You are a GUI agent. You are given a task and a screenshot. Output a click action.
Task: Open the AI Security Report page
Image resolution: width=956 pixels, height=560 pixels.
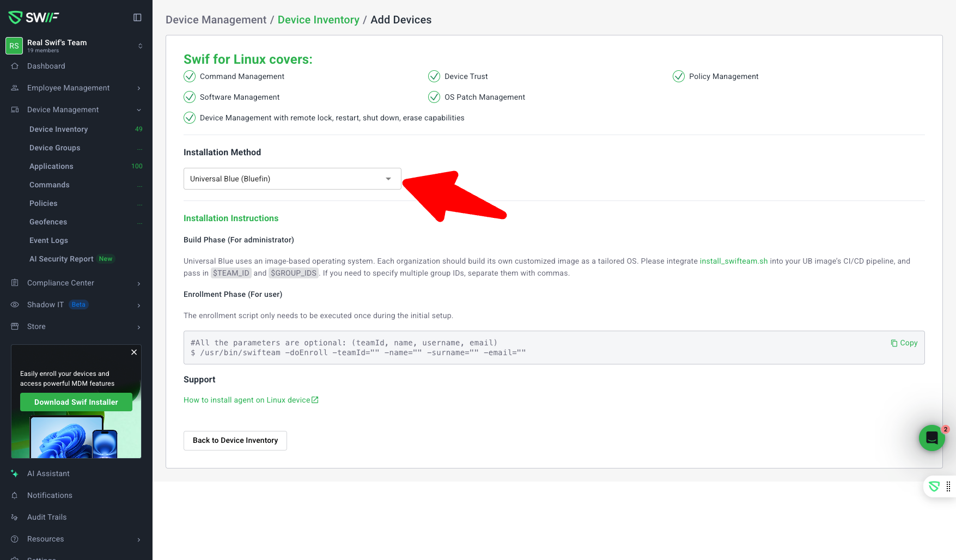click(62, 259)
